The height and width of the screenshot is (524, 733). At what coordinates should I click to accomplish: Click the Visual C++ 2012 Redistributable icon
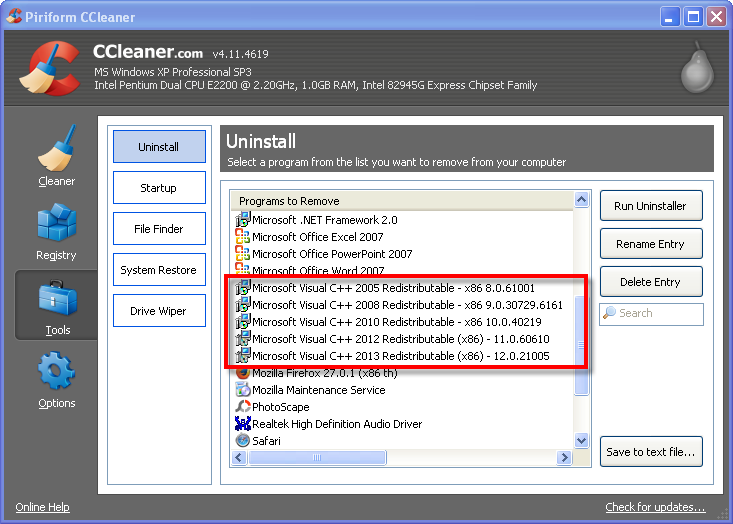click(243, 338)
